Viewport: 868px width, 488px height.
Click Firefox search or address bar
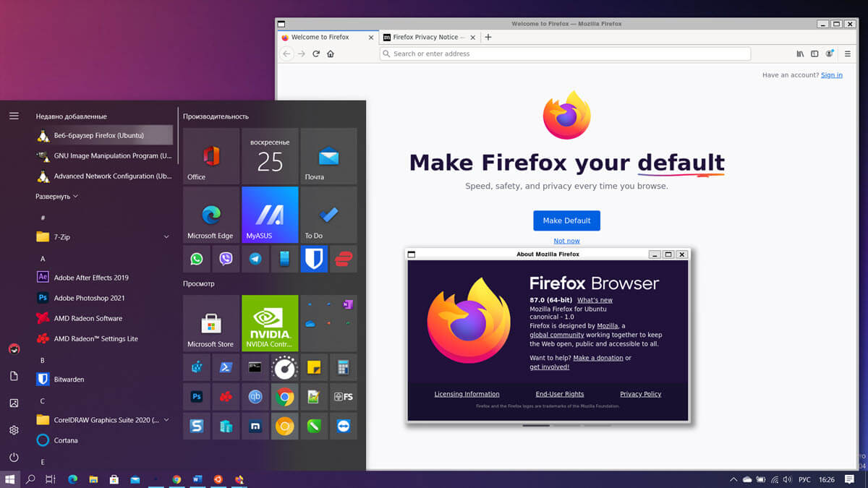[565, 53]
